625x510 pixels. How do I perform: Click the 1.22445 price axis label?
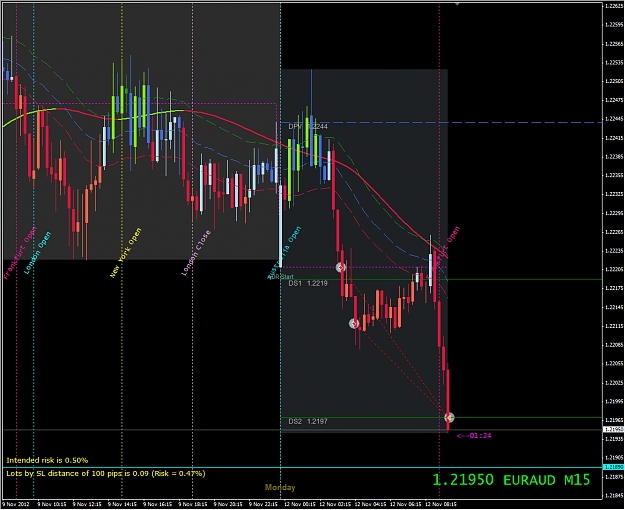pos(614,119)
